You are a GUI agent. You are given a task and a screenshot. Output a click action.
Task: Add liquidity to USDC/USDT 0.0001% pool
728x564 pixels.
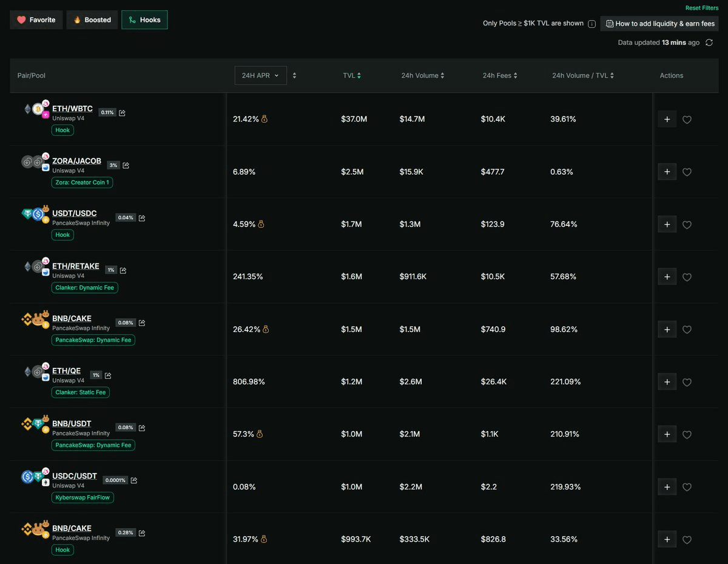coord(667,487)
